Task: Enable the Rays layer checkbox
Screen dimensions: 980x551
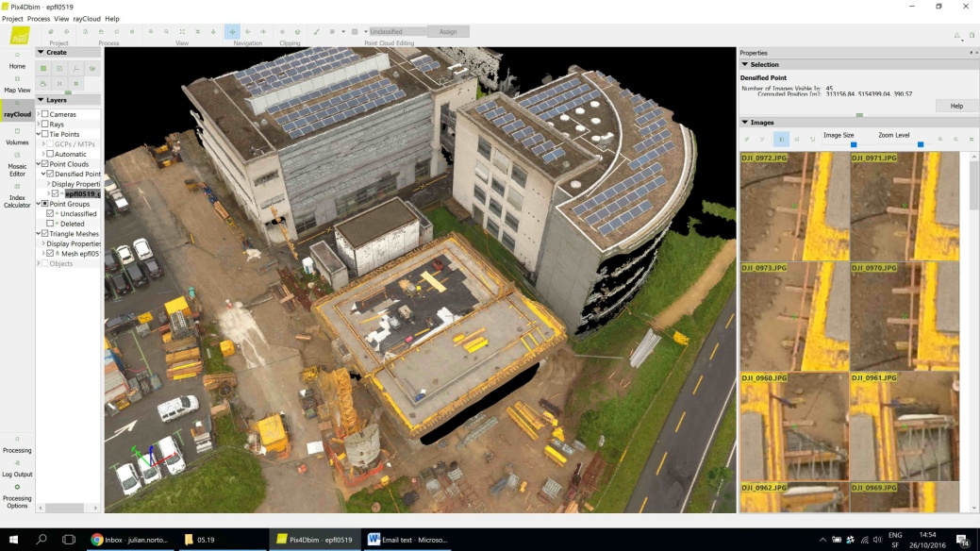Action: (x=45, y=125)
